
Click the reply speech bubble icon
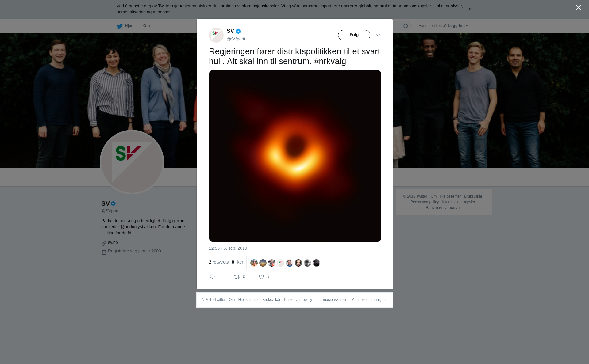212,277
